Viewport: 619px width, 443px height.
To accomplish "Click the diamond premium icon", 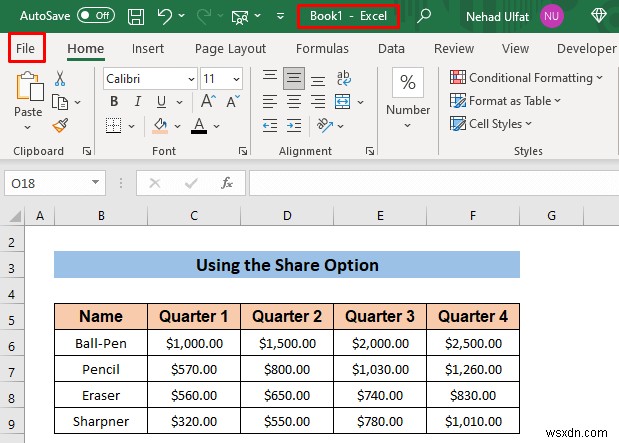I will (x=598, y=16).
